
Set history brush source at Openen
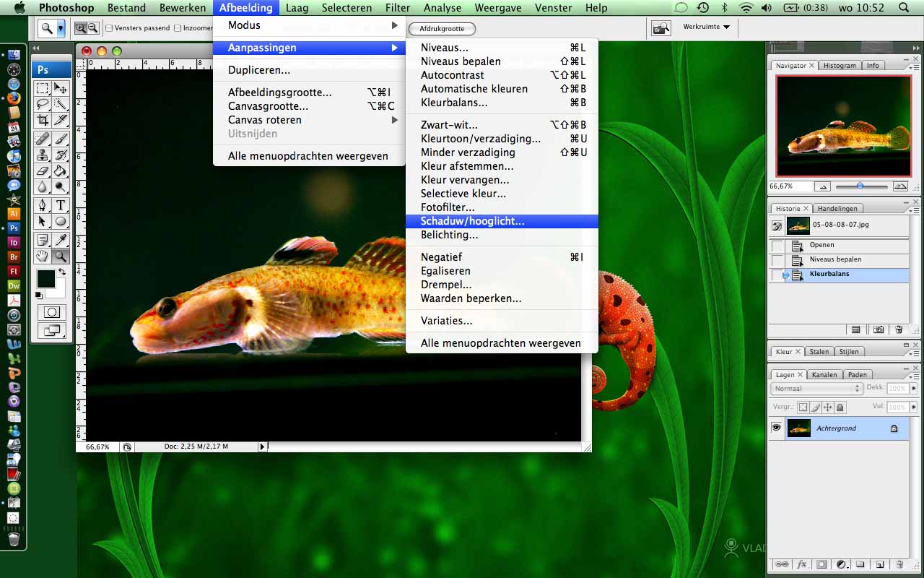coord(777,246)
